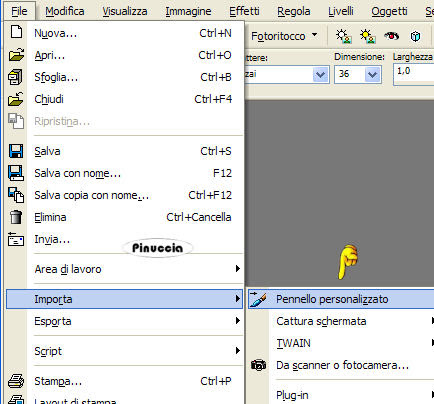Open the Esporta submenu
Image resolution: width=434 pixels, height=404 pixels.
coord(124,321)
